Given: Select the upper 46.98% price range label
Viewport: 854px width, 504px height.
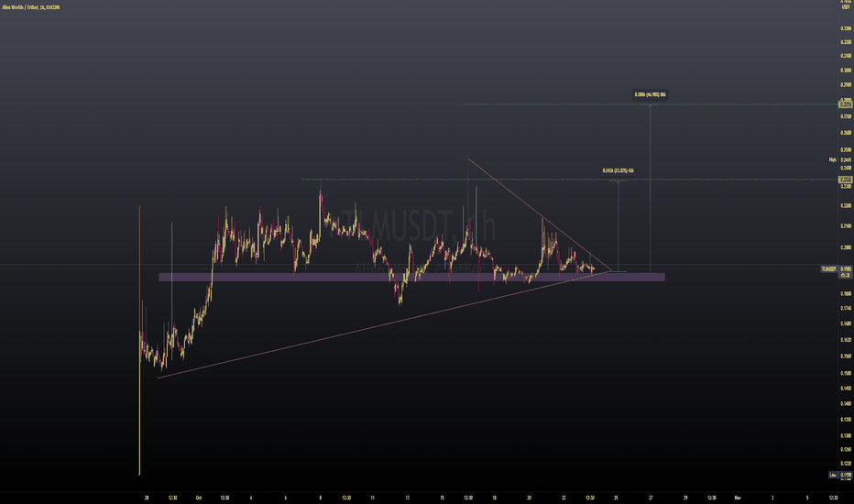Looking at the screenshot, I should [650, 94].
